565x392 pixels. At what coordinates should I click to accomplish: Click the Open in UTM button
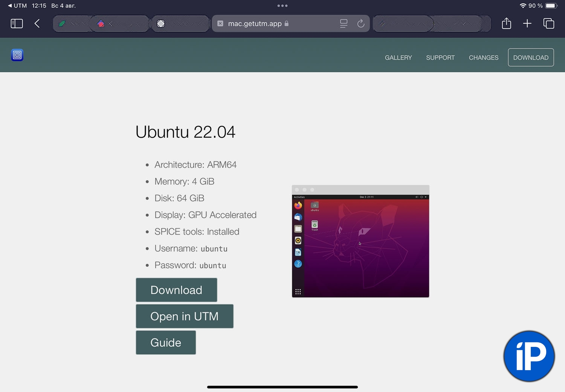(x=185, y=316)
